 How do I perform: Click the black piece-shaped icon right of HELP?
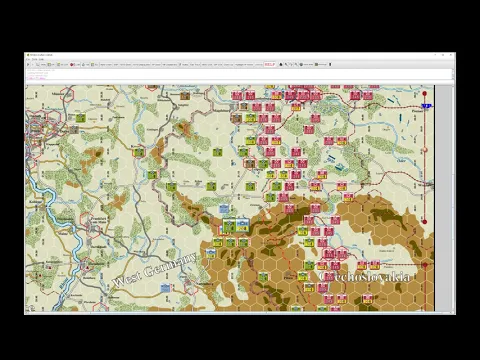pos(281,64)
